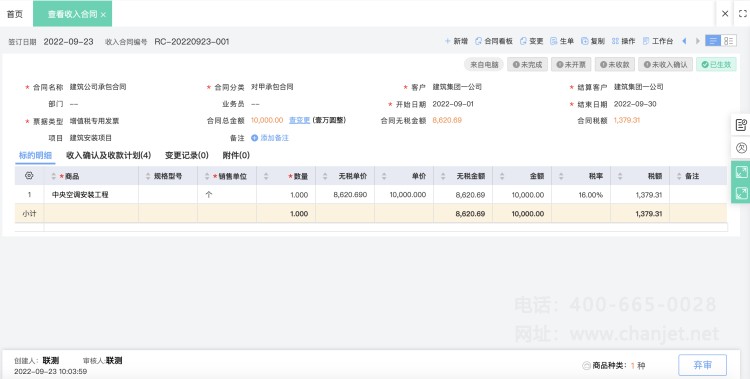
Task: Click the 票据类型 value 增值税专用发票
Action: [x=94, y=121]
